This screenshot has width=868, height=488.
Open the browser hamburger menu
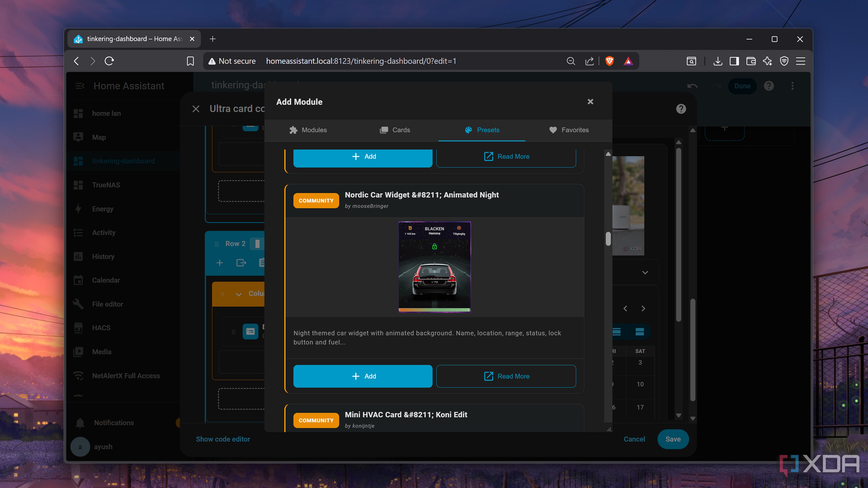click(x=801, y=61)
